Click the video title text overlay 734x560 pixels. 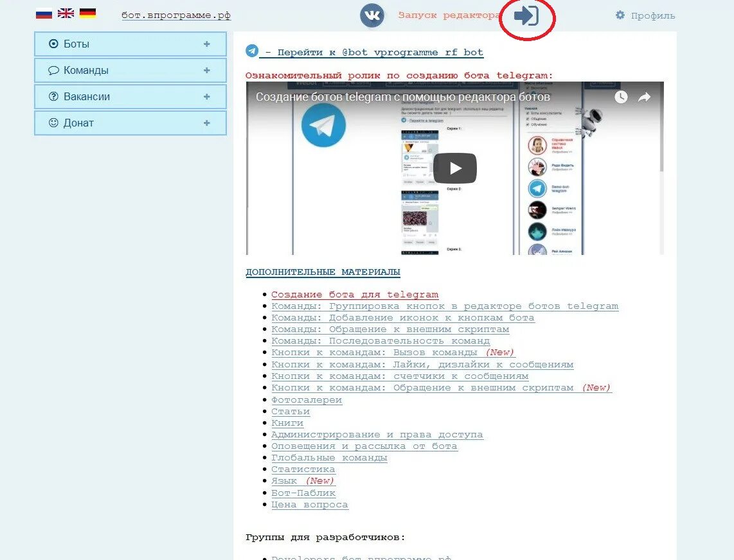tap(402, 97)
